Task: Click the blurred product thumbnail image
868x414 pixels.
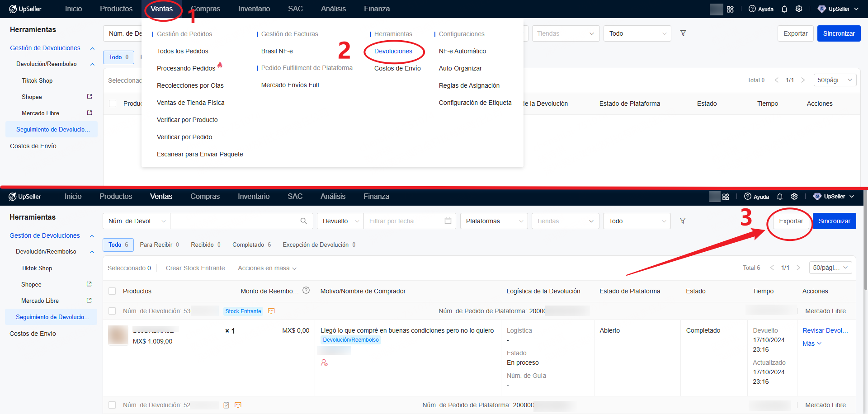Action: point(118,335)
